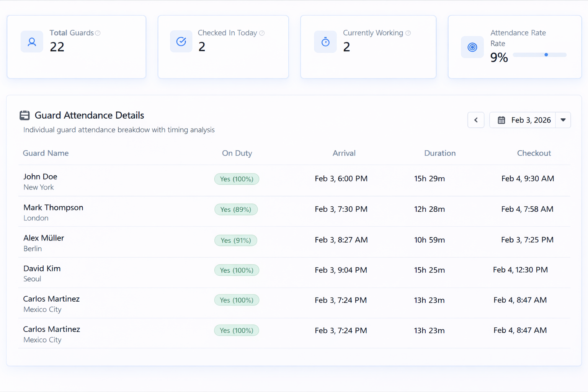Screen dimensions: 588x392
Task: Select the John Doe guard row
Action: pos(294,181)
